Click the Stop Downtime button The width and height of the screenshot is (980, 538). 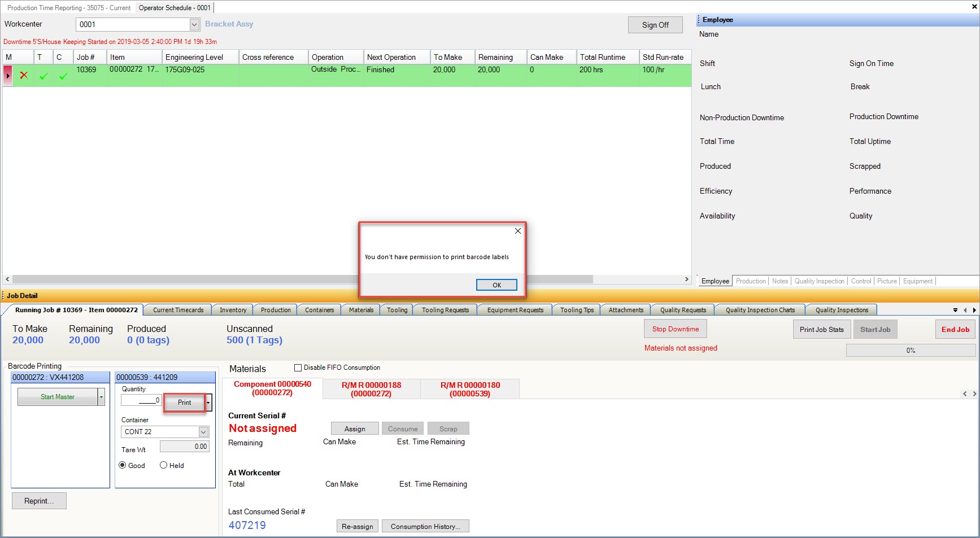click(676, 329)
